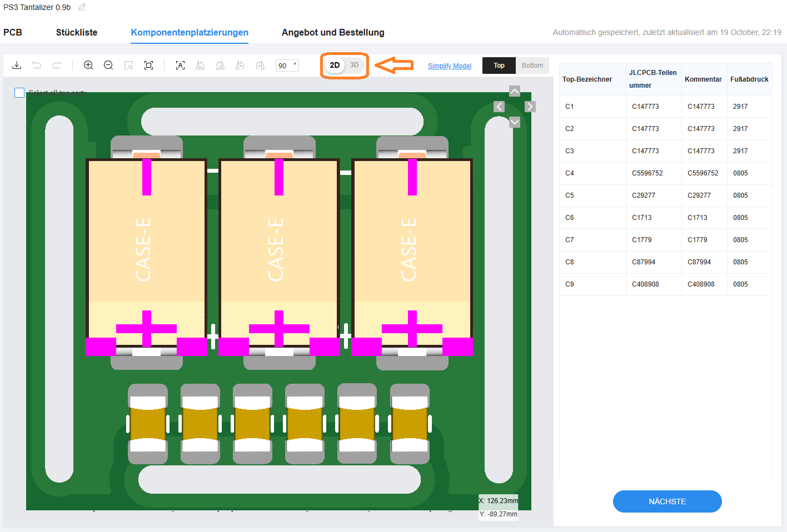Click the download icon in the toolbar
The image size is (787, 532).
coord(17,66)
